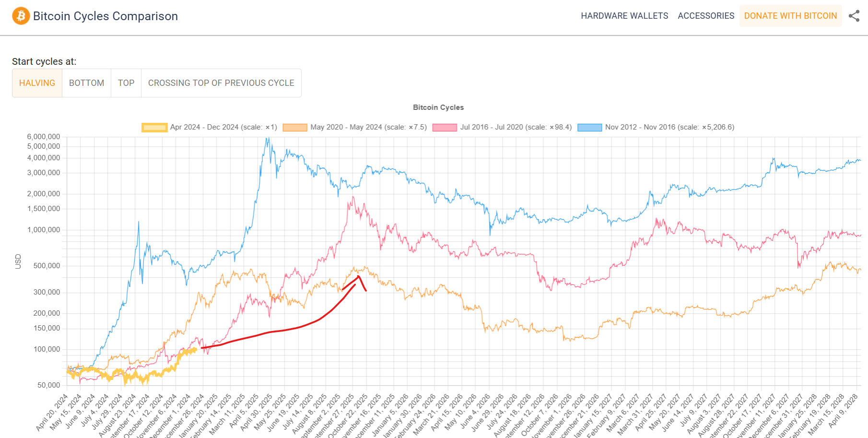Click the orange Bitcoin logo icon
The width and height of the screenshot is (868, 438).
tap(21, 16)
